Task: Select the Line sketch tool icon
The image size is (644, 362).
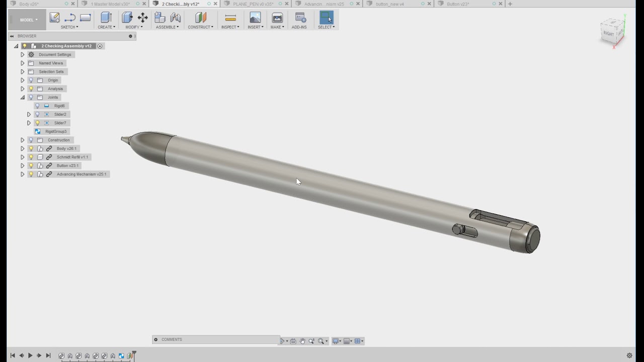Action: [x=70, y=18]
